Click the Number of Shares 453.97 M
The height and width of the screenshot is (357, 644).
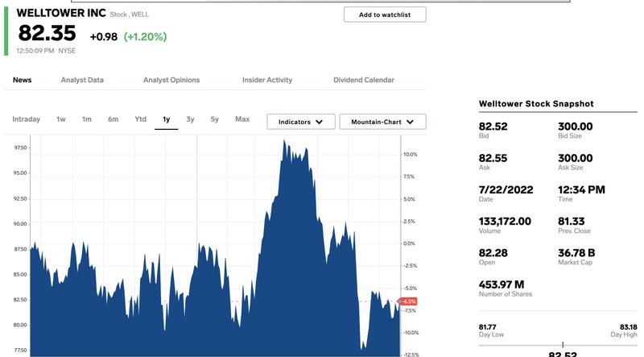[502, 284]
